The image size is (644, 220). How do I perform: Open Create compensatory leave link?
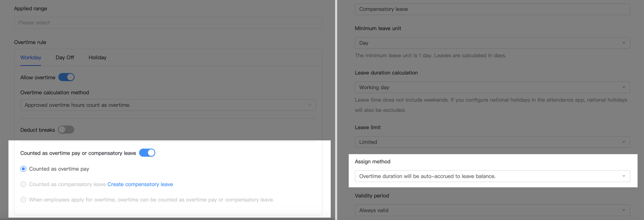[x=140, y=184]
